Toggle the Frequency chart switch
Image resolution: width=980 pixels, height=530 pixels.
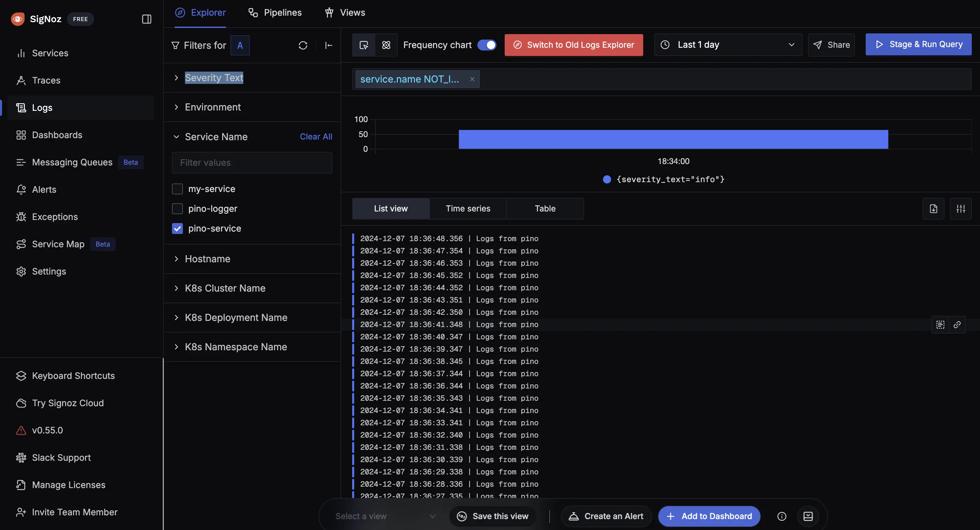pos(487,45)
